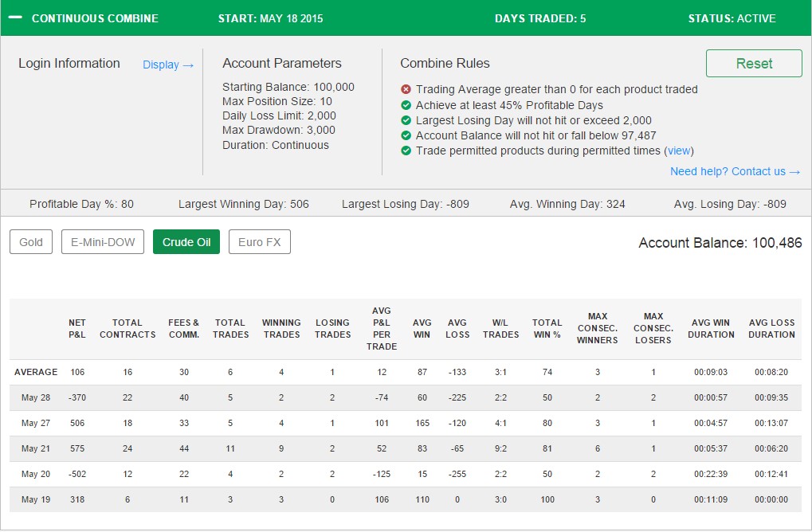Click green check icon for Largest Losing Day rule
The height and width of the screenshot is (532, 812).
(406, 120)
